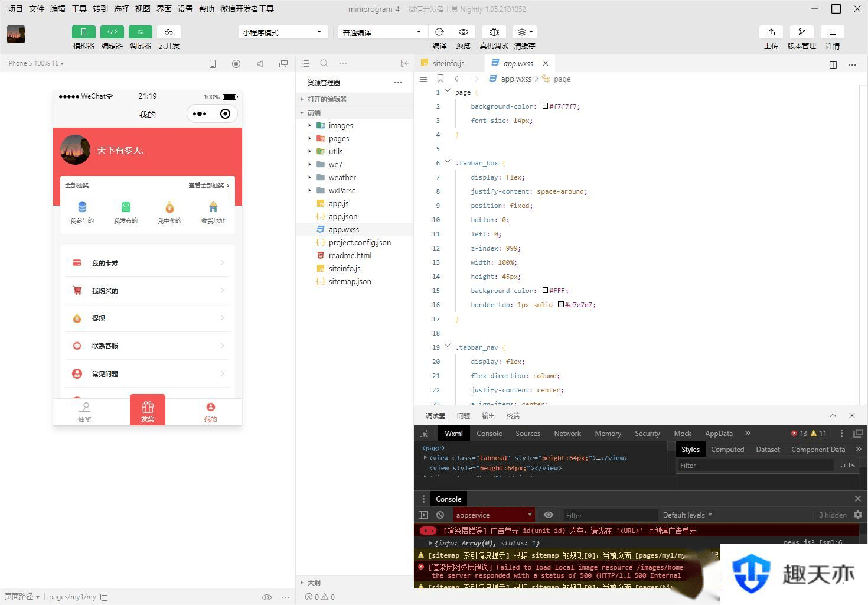Toggle the .cls class editor button
Image resolution: width=868 pixels, height=605 pixels.
[847, 465]
